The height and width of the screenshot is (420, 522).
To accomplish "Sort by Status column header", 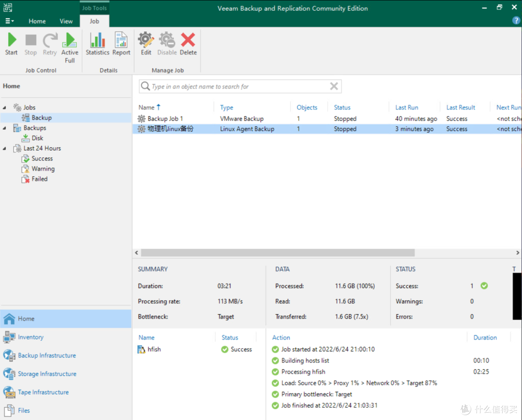I will pyautogui.click(x=342, y=107).
